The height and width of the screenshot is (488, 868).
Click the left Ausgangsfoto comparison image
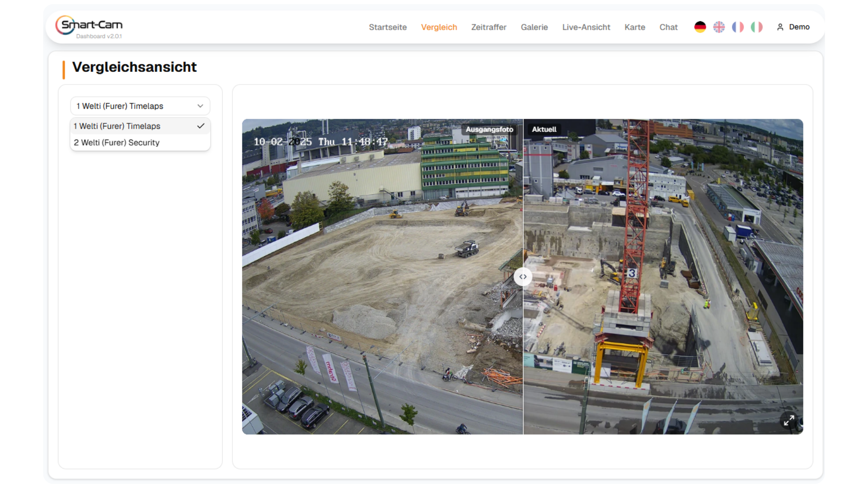382,277
